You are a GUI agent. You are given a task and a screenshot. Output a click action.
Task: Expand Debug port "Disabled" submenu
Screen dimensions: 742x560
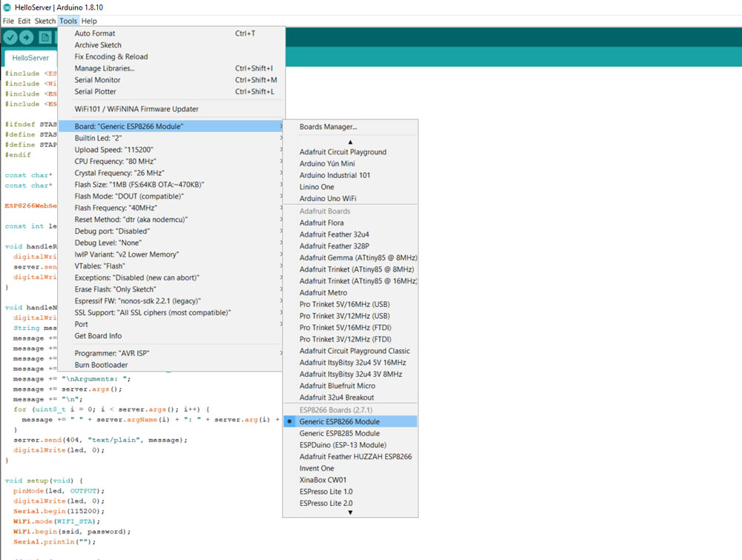tap(171, 231)
